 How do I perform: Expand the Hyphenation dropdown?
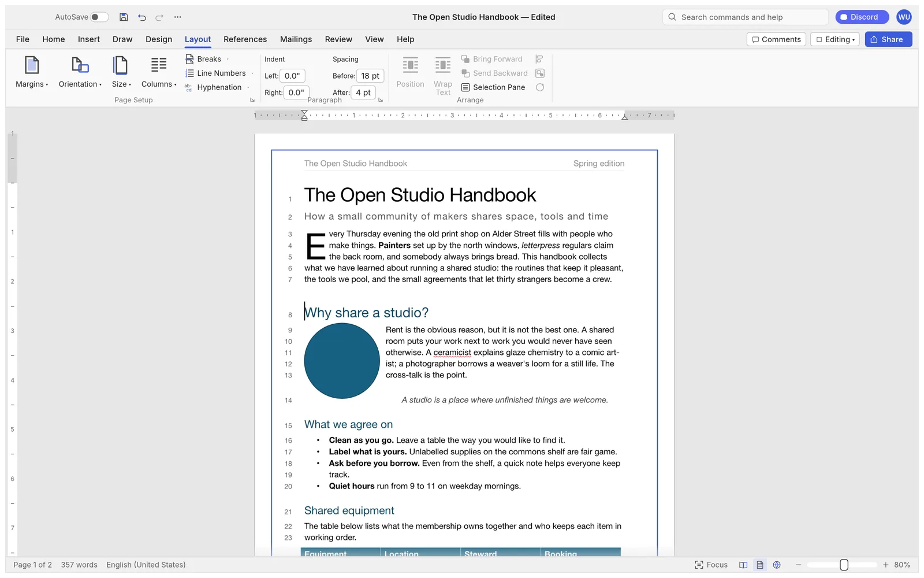click(217, 87)
